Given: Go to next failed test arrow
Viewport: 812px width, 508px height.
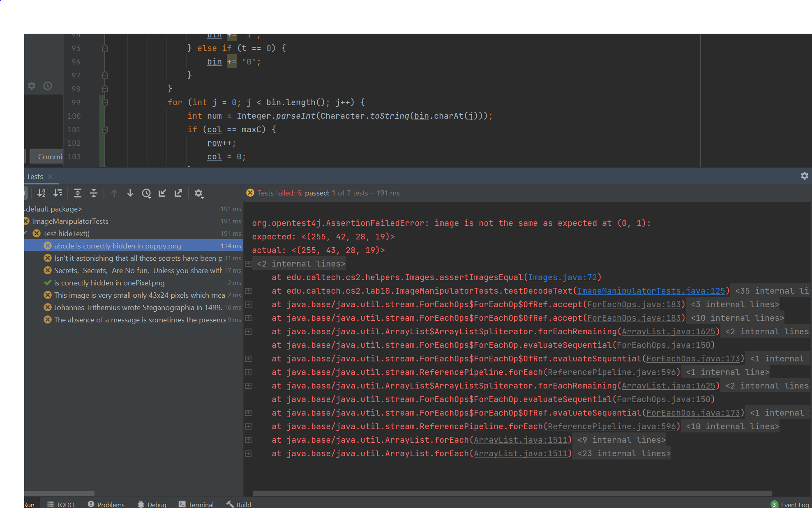Looking at the screenshot, I should (130, 193).
